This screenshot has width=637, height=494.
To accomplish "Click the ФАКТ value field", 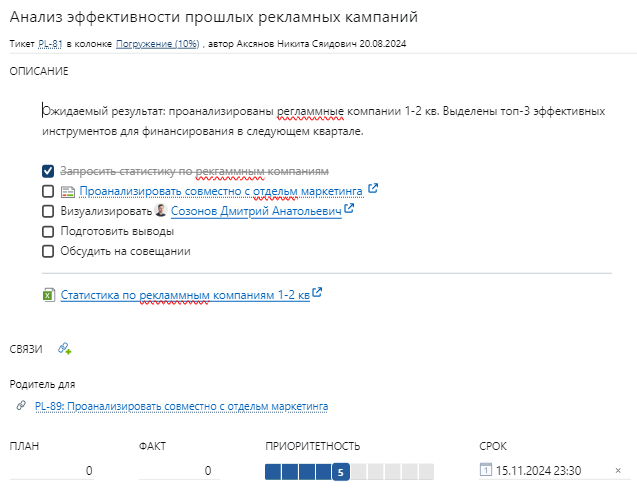I will click(x=179, y=471).
